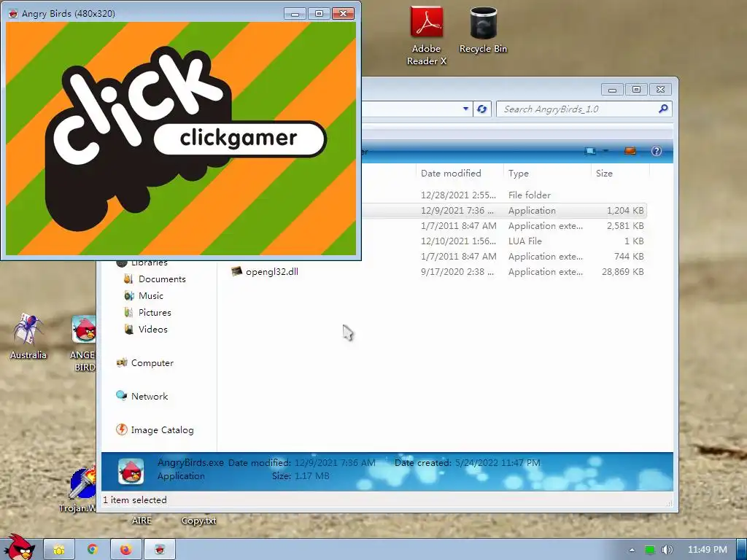Open the Recycle Bin on the desktop
The height and width of the screenshot is (560, 747).
[x=483, y=31]
